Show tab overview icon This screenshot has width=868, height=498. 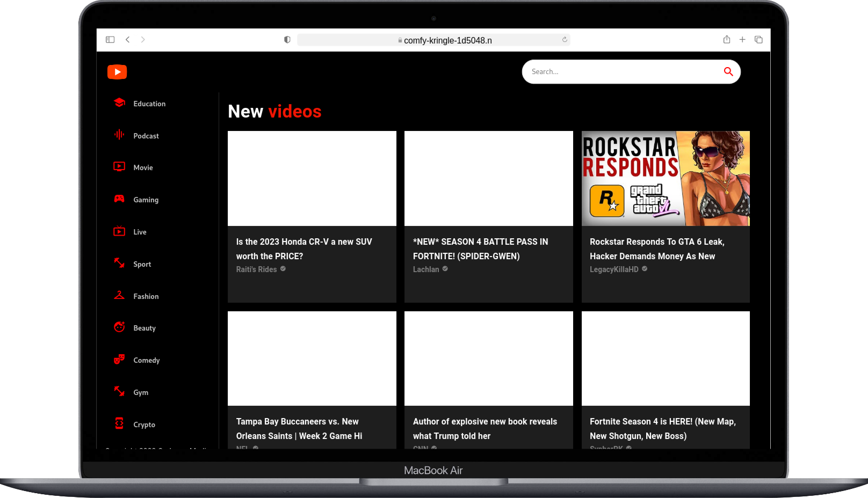[x=758, y=40]
